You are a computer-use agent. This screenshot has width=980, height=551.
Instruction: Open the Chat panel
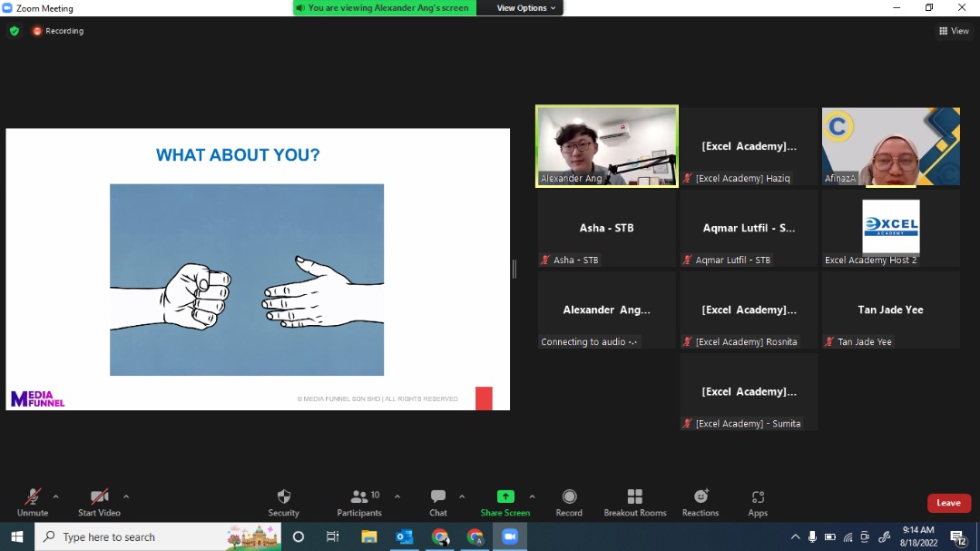(438, 497)
